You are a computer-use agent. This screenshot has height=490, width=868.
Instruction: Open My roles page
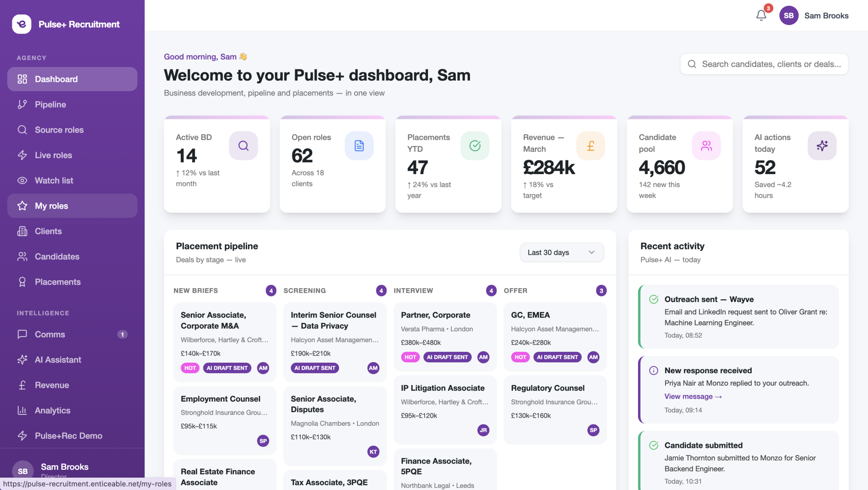(72, 206)
